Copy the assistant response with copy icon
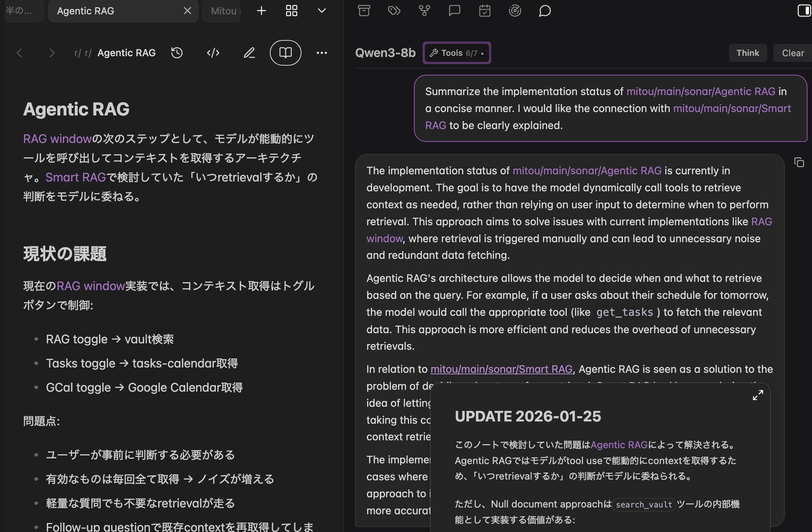The width and height of the screenshot is (812, 532). pos(799,162)
